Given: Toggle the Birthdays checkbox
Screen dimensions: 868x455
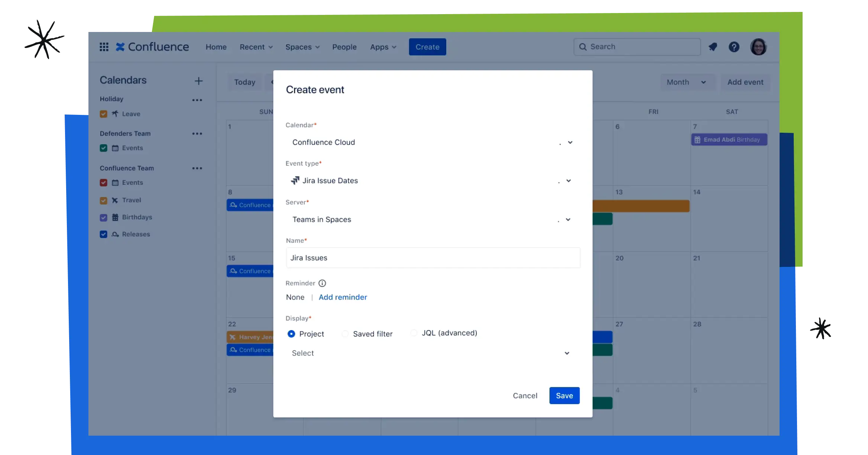Looking at the screenshot, I should pos(104,217).
